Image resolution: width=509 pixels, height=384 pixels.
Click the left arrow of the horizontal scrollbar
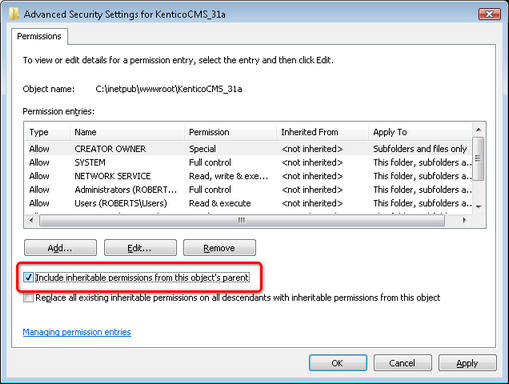32,220
